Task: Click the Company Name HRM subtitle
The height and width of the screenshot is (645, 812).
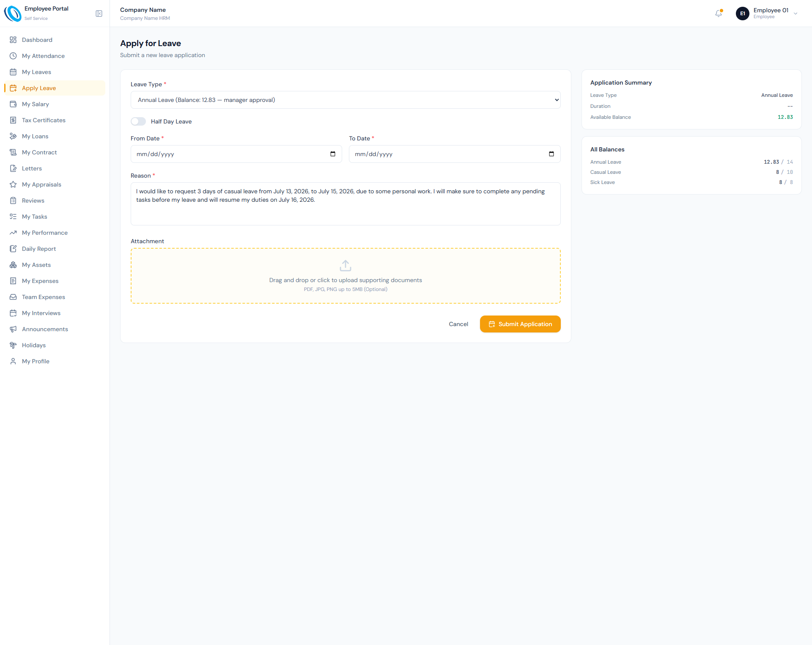Action: tap(145, 18)
